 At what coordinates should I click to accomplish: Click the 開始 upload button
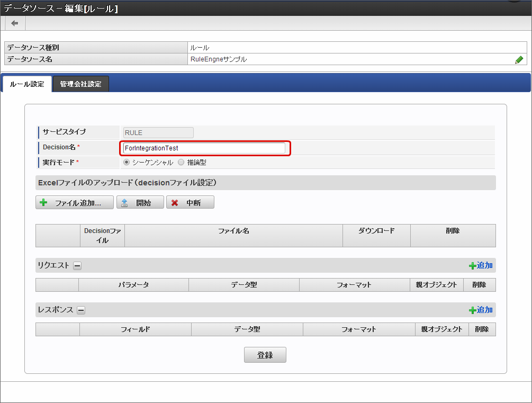pyautogui.click(x=140, y=203)
